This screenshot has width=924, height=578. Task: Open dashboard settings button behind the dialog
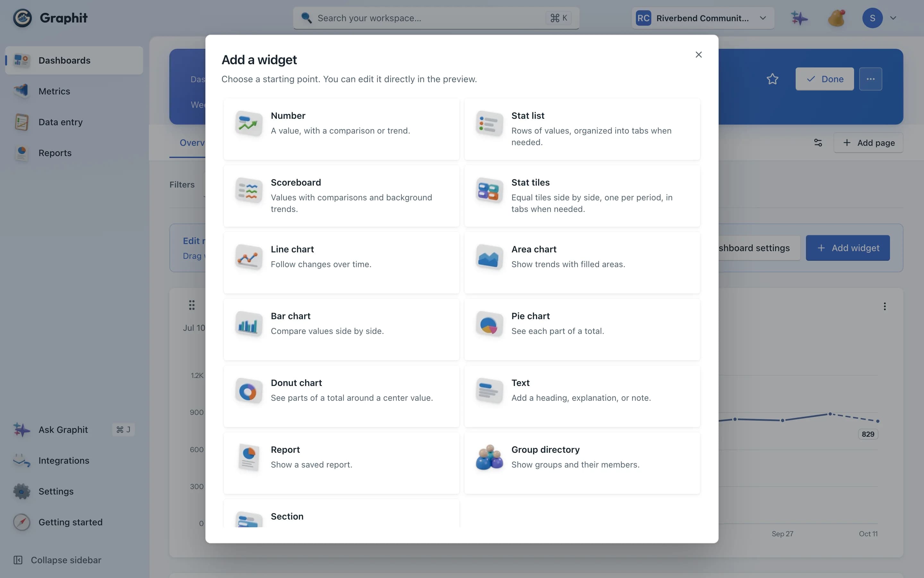pos(759,248)
